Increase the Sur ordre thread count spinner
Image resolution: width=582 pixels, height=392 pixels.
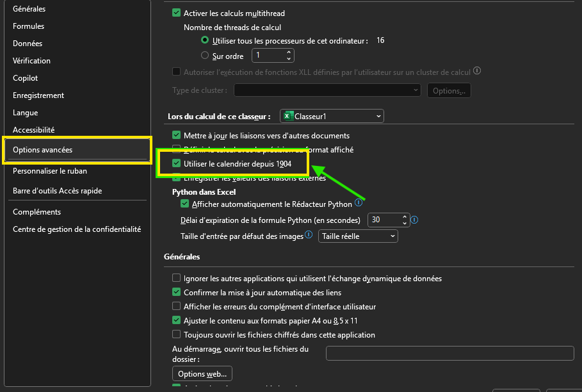[x=289, y=53]
